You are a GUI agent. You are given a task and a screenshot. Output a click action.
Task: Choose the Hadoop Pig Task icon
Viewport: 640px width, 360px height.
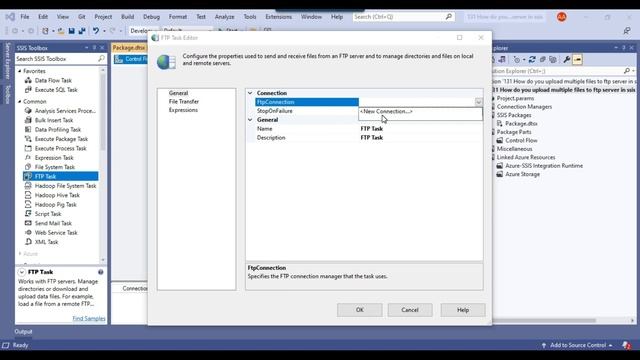(28, 204)
